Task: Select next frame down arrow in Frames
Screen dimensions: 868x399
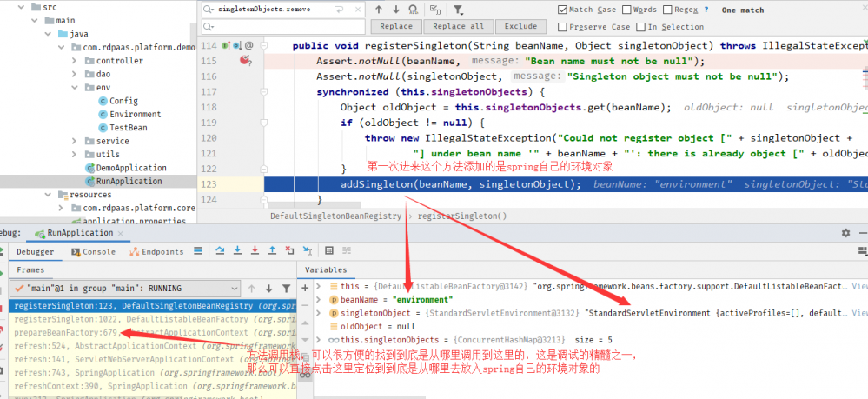Action: pyautogui.click(x=269, y=289)
